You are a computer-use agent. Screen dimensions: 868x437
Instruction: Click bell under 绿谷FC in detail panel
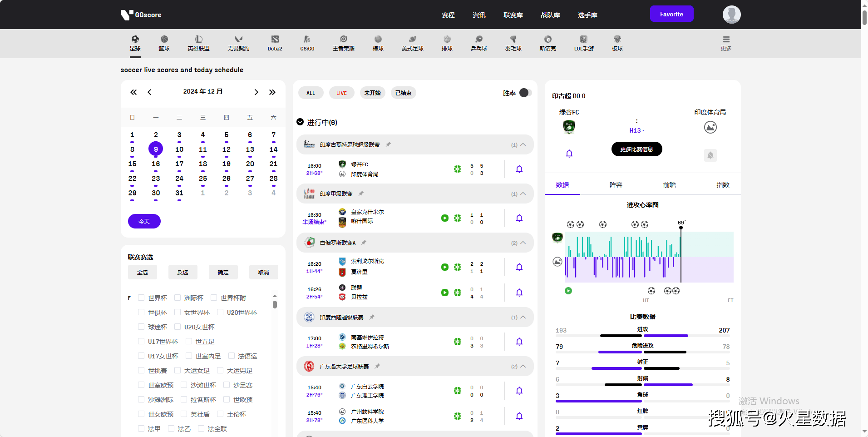tap(569, 154)
